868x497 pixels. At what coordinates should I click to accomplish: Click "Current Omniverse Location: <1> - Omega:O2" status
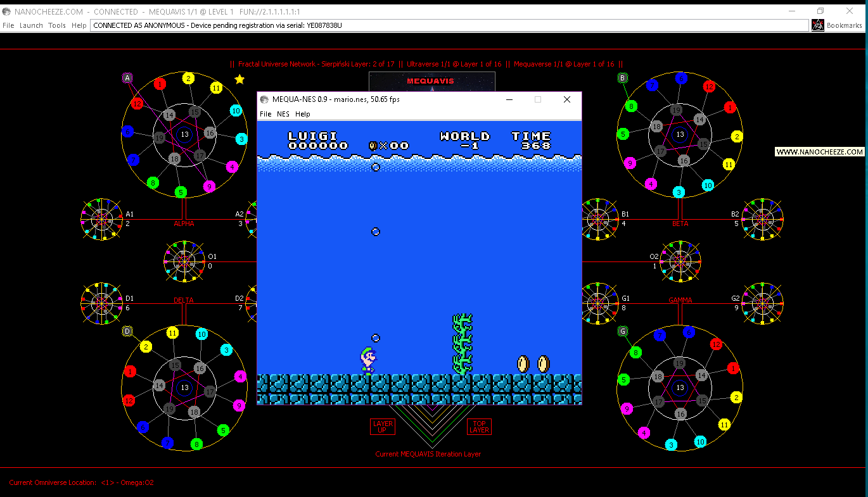pyautogui.click(x=81, y=482)
